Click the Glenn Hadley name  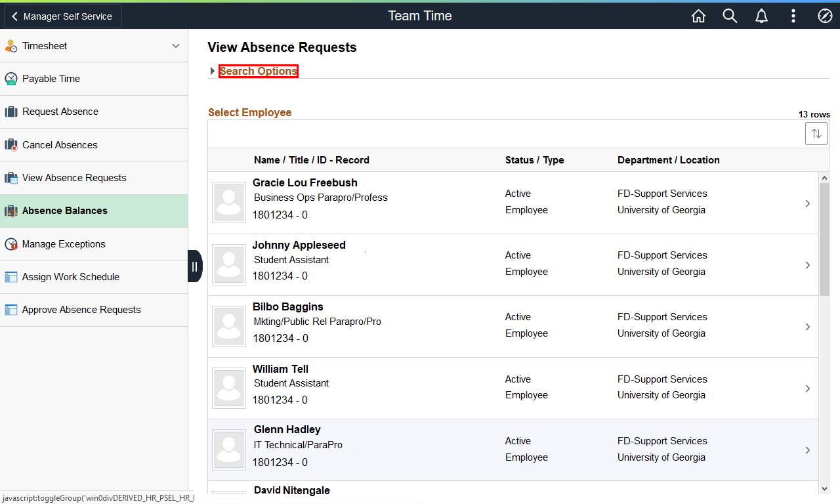click(287, 429)
